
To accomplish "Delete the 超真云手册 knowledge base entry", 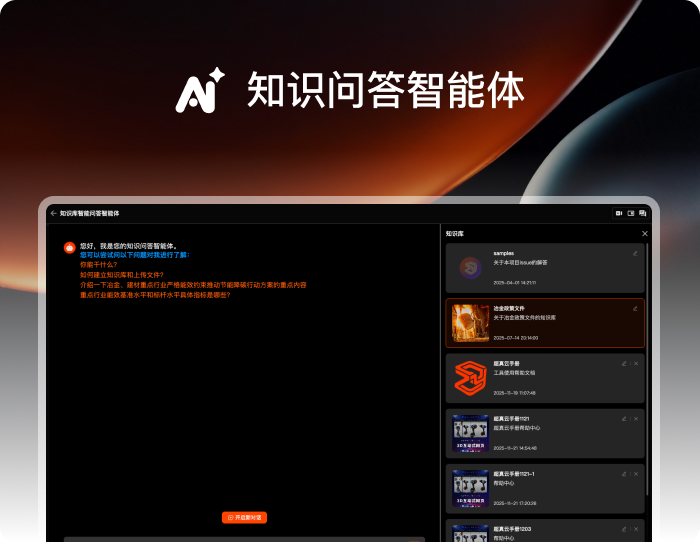I will click(x=635, y=363).
